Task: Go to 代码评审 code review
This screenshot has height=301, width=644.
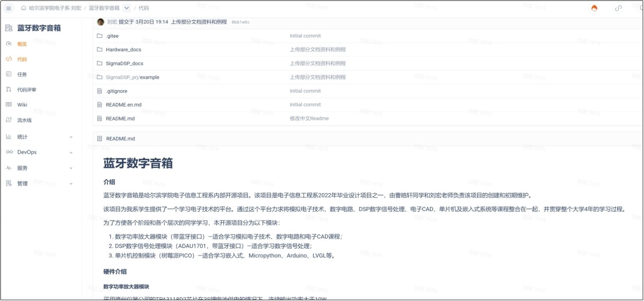Action: pos(27,90)
